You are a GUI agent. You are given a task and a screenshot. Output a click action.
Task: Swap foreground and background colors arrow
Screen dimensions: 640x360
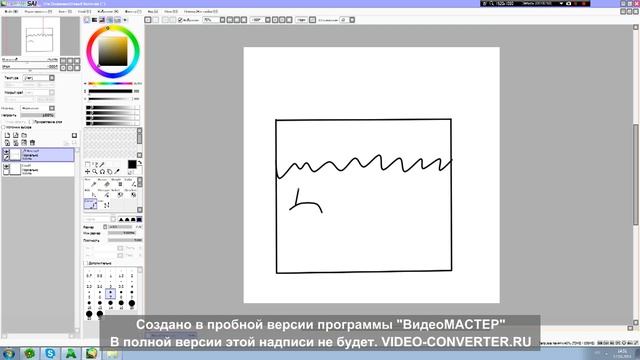[x=140, y=162]
